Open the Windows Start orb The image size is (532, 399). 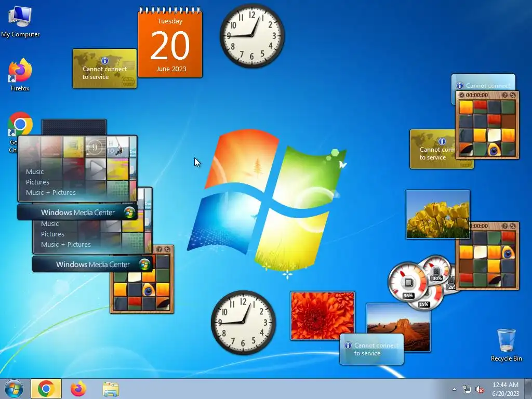pos(14,389)
